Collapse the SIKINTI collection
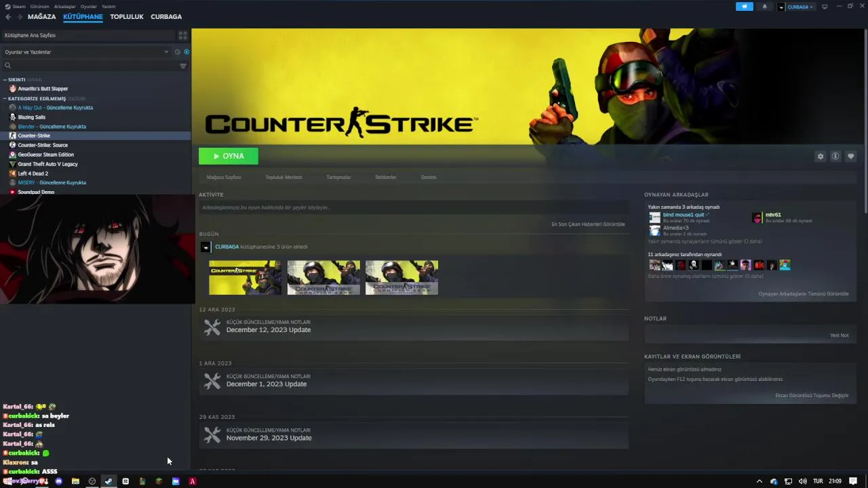 point(5,79)
